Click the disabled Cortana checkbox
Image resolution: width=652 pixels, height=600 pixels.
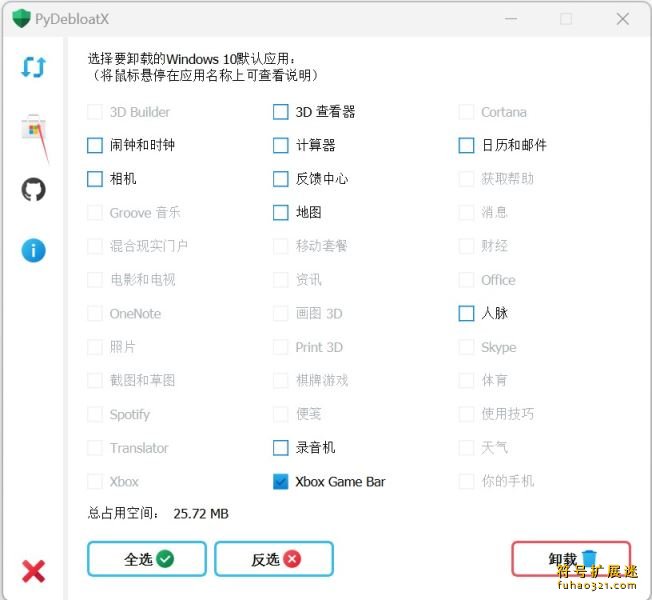tap(466, 112)
